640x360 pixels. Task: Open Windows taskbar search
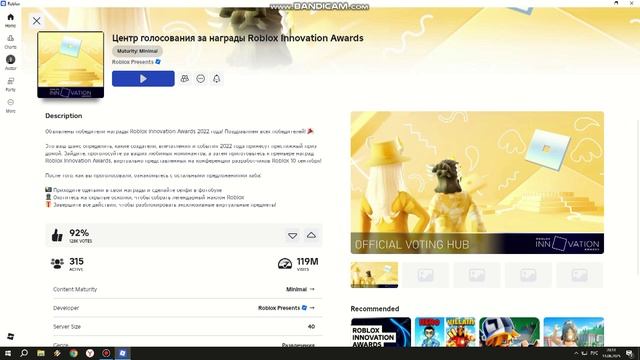click(x=24, y=353)
